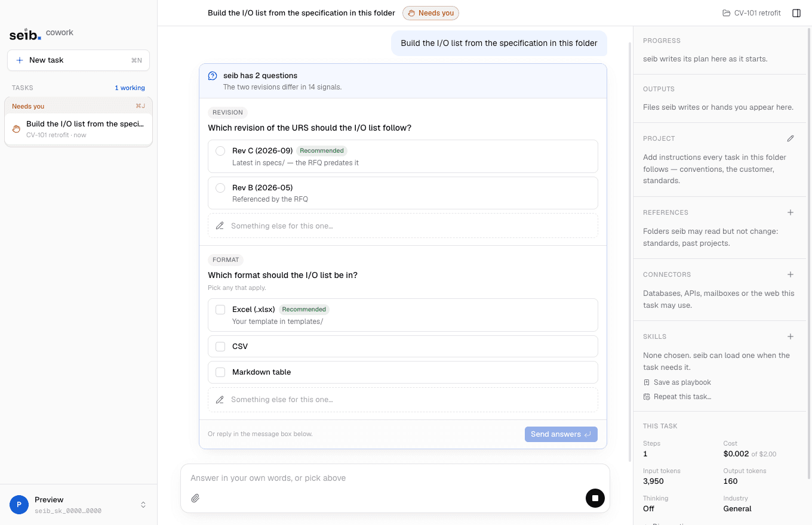Edit project instructions with the pencil icon
This screenshot has height=525, width=812.
point(791,138)
